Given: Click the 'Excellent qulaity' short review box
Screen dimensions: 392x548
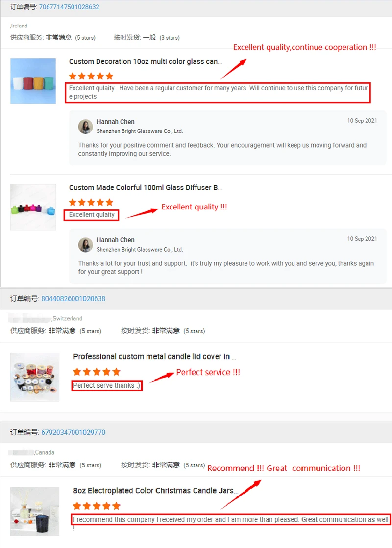Looking at the screenshot, I should (x=92, y=215).
